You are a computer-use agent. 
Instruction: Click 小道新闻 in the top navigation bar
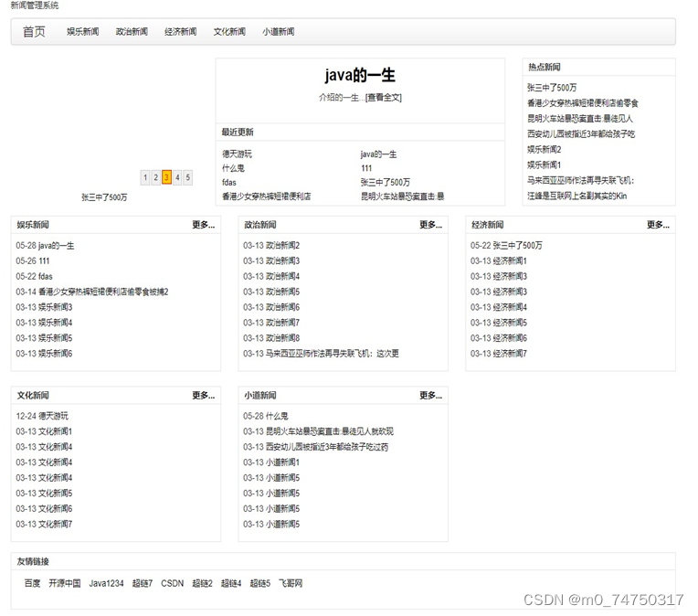click(278, 32)
